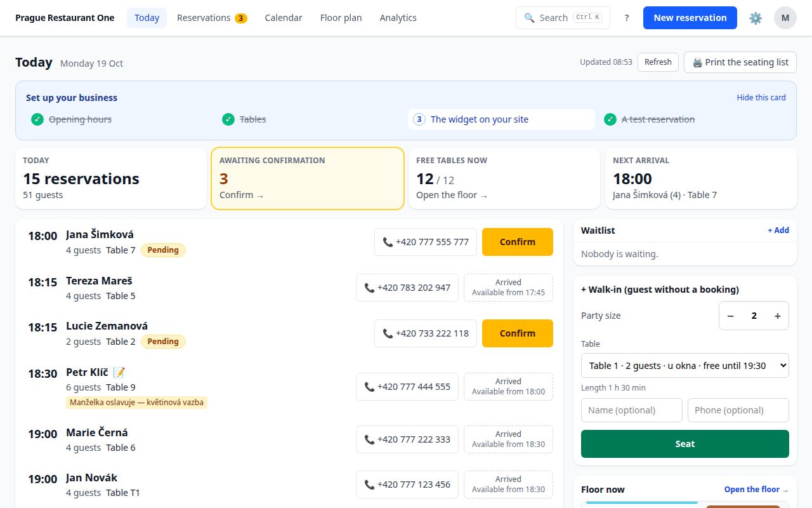Go to the Calendar tab
812x508 pixels.
pyautogui.click(x=284, y=18)
